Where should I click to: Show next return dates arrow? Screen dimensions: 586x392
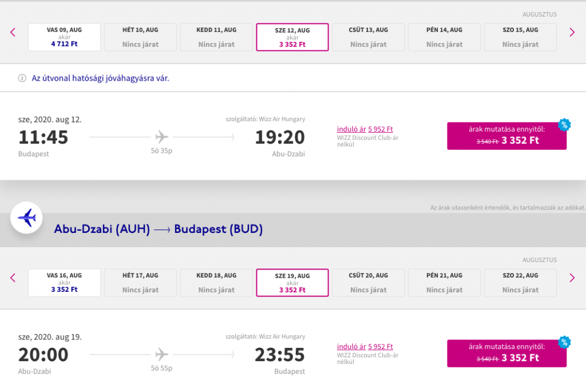pos(572,278)
